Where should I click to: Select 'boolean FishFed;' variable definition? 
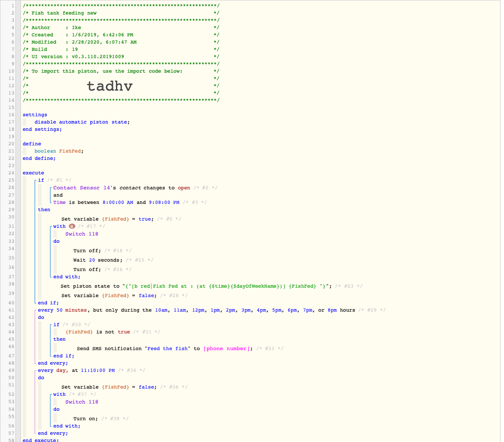click(x=59, y=151)
